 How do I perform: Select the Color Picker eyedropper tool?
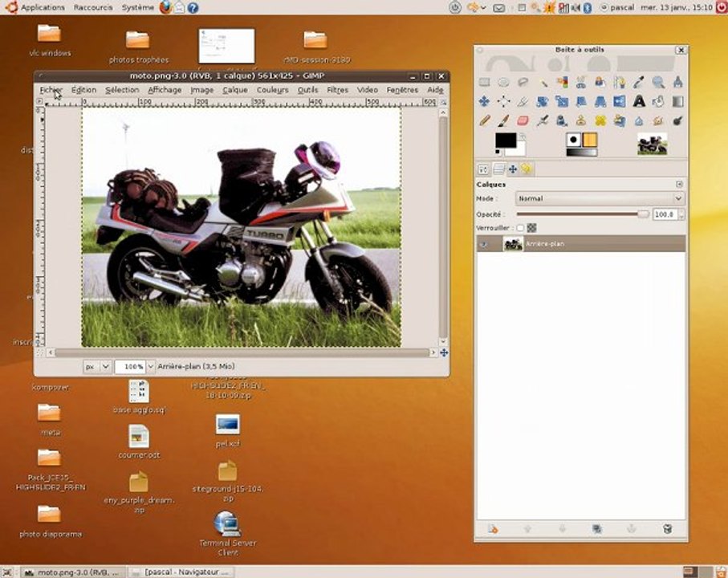tap(640, 82)
